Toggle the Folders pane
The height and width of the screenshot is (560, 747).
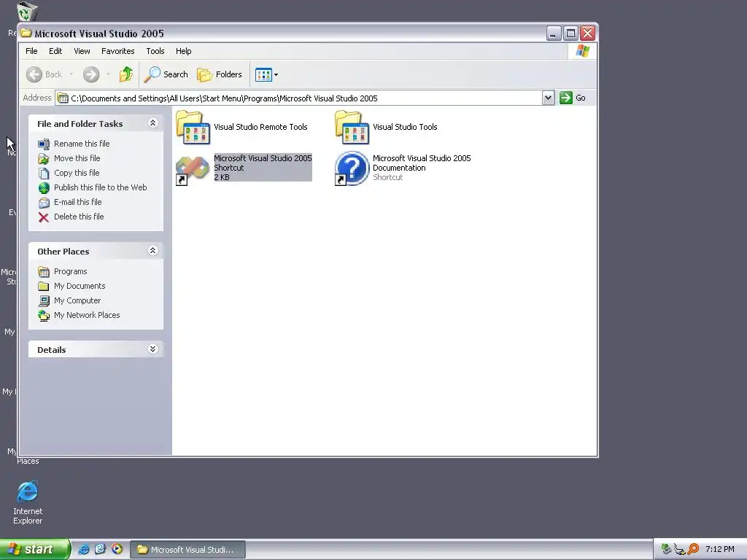tap(220, 74)
